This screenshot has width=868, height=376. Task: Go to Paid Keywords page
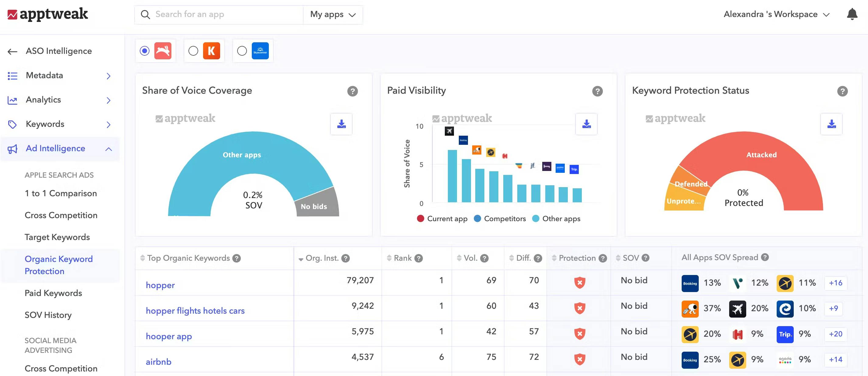(x=53, y=293)
